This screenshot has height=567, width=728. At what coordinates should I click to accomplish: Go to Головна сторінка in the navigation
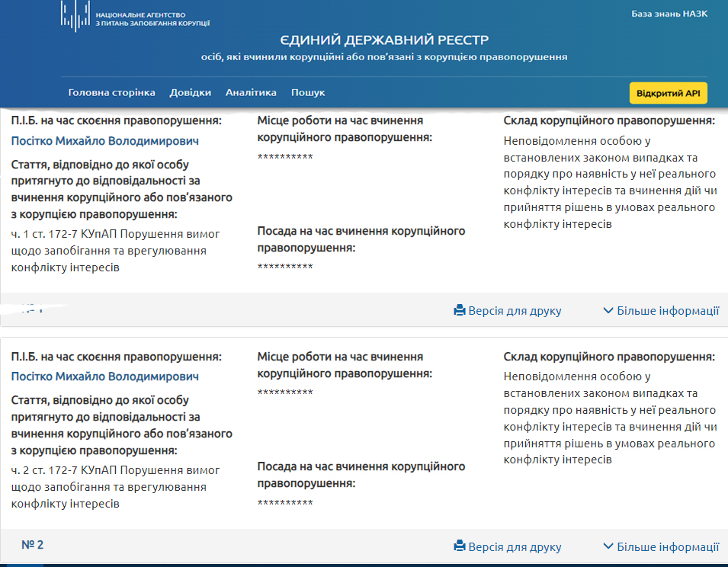(x=111, y=92)
